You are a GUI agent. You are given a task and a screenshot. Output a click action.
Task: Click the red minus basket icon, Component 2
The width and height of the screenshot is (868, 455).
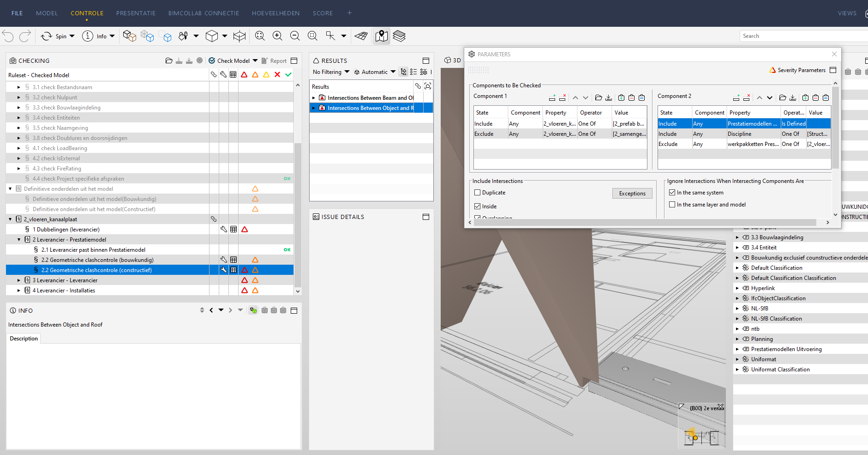[x=816, y=97]
